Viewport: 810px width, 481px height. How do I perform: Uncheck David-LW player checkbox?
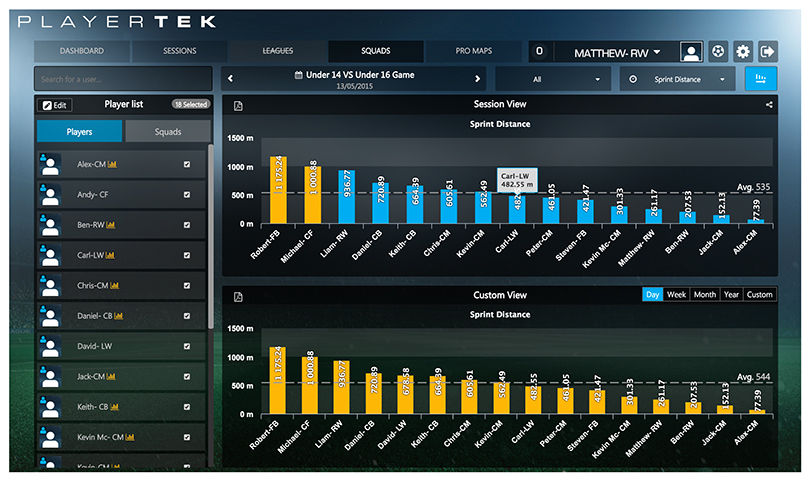(187, 346)
